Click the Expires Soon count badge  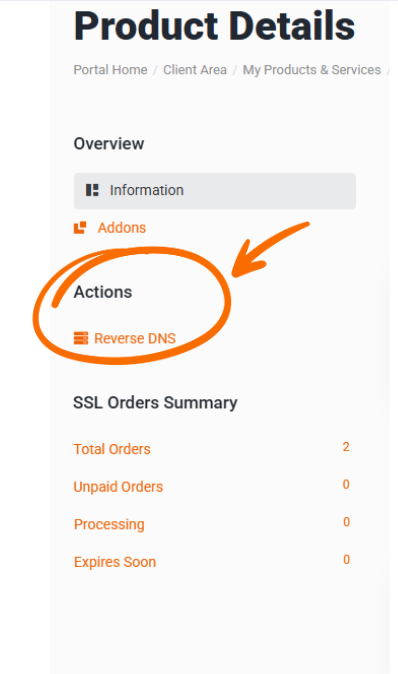[346, 560]
